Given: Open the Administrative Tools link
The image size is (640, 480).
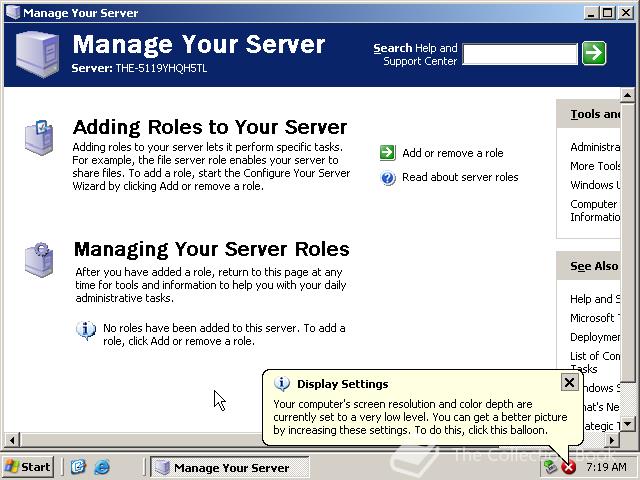Looking at the screenshot, I should (595, 147).
